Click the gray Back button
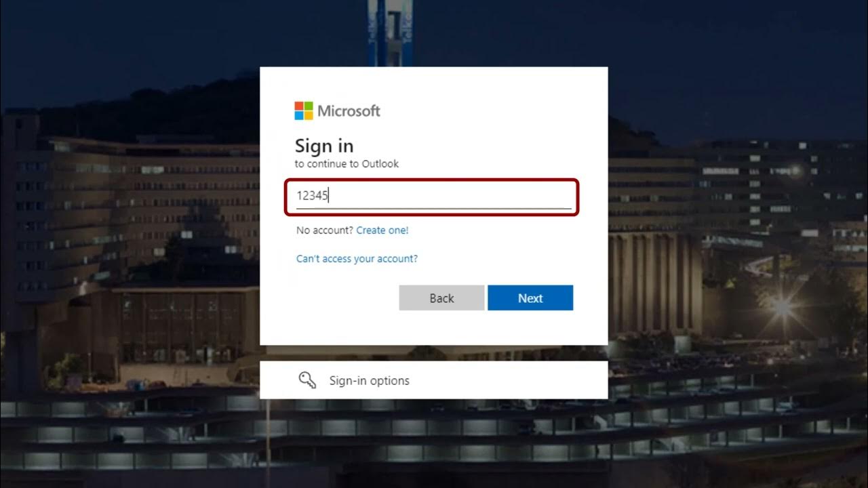This screenshot has width=868, height=488. pos(441,298)
